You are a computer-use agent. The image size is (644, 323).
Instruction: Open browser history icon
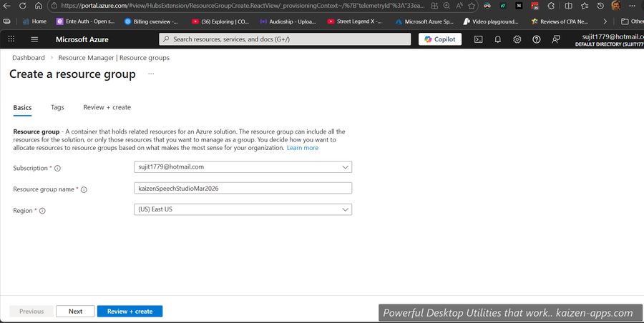click(600, 6)
